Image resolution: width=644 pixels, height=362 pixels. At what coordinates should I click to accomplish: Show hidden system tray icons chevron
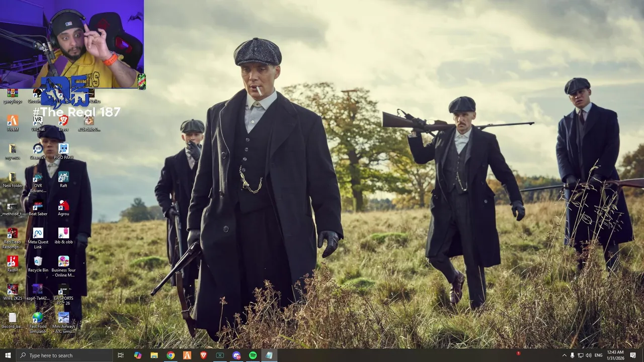click(564, 355)
